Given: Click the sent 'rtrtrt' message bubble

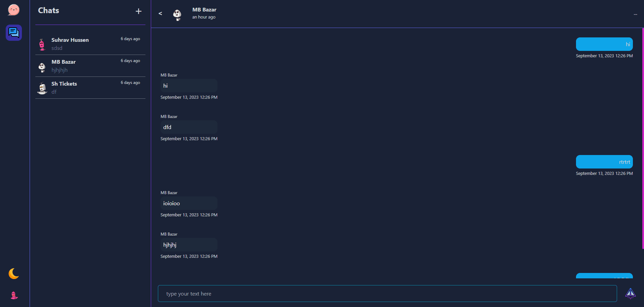Looking at the screenshot, I should 604,162.
